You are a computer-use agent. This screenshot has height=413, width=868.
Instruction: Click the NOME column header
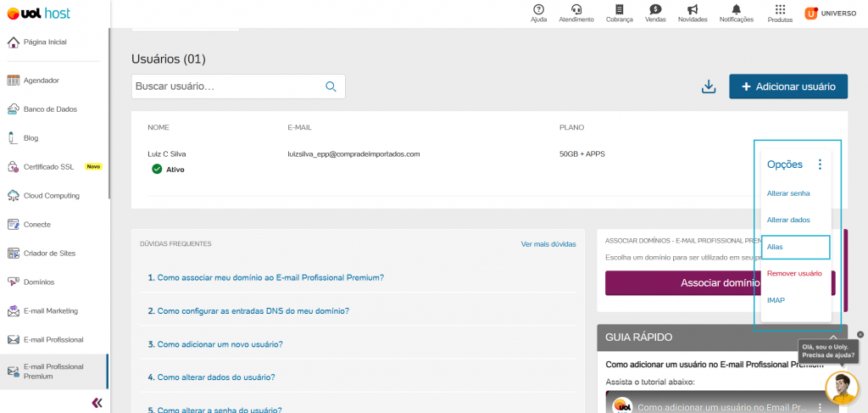click(159, 127)
